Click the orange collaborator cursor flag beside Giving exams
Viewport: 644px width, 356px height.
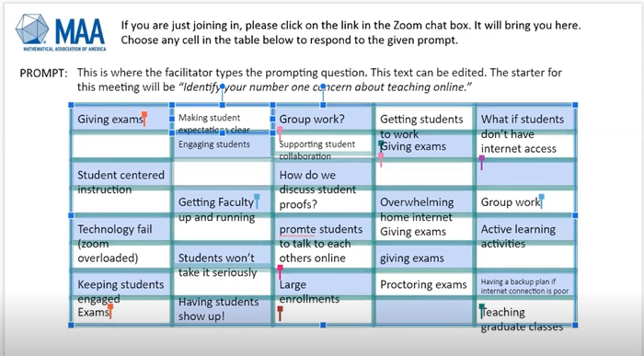click(144, 119)
